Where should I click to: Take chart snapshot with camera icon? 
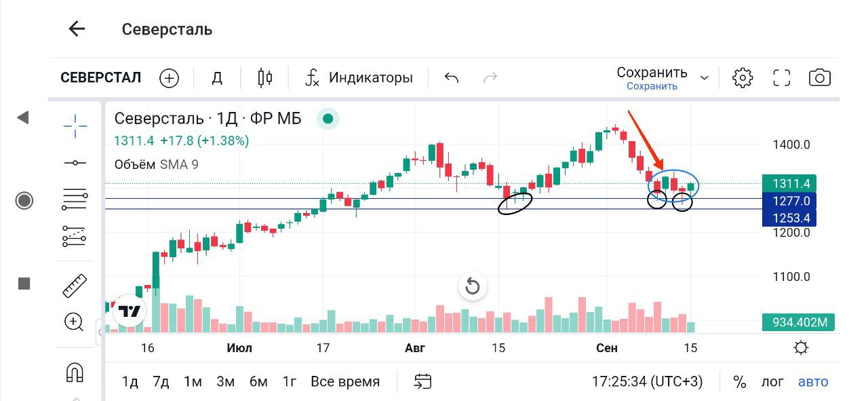(820, 78)
